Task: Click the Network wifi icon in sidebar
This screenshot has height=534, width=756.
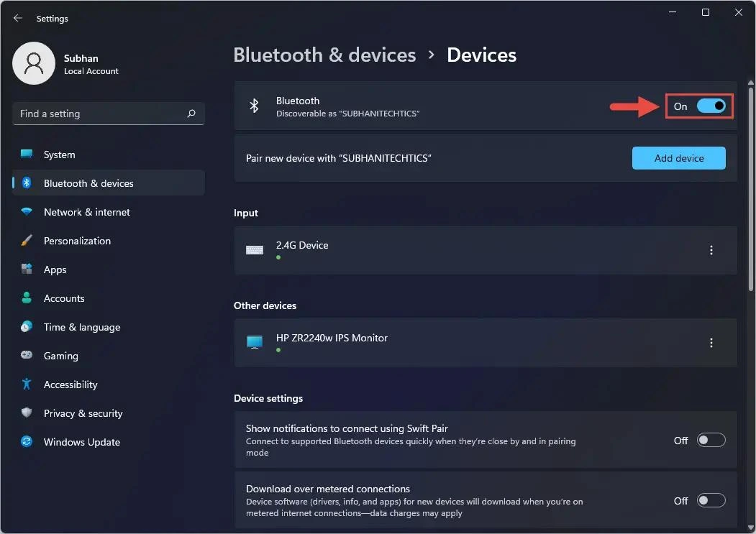Action: 27,211
